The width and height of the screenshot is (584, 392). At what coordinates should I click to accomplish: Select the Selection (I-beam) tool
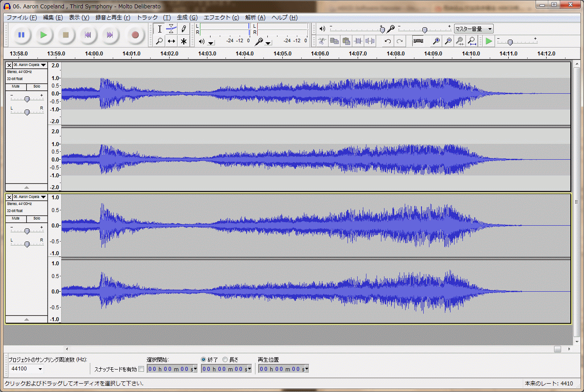pyautogui.click(x=159, y=29)
